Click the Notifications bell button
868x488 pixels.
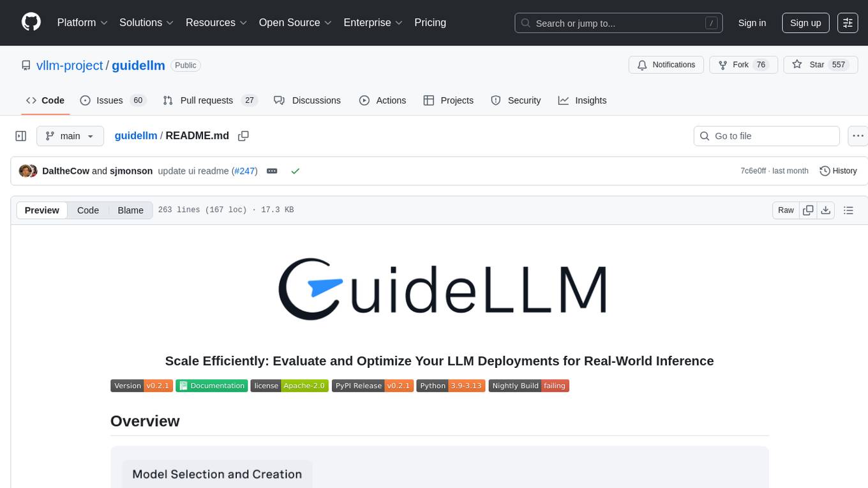666,65
